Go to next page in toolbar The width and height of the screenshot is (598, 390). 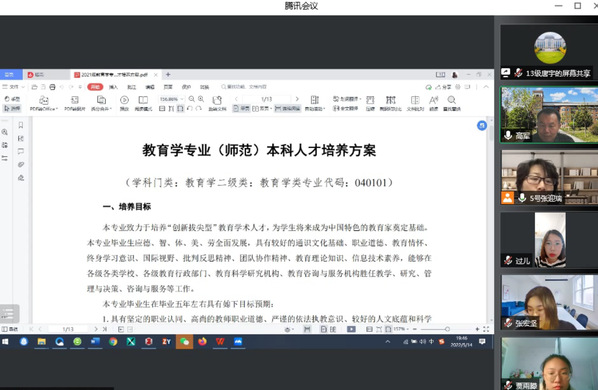click(x=297, y=99)
